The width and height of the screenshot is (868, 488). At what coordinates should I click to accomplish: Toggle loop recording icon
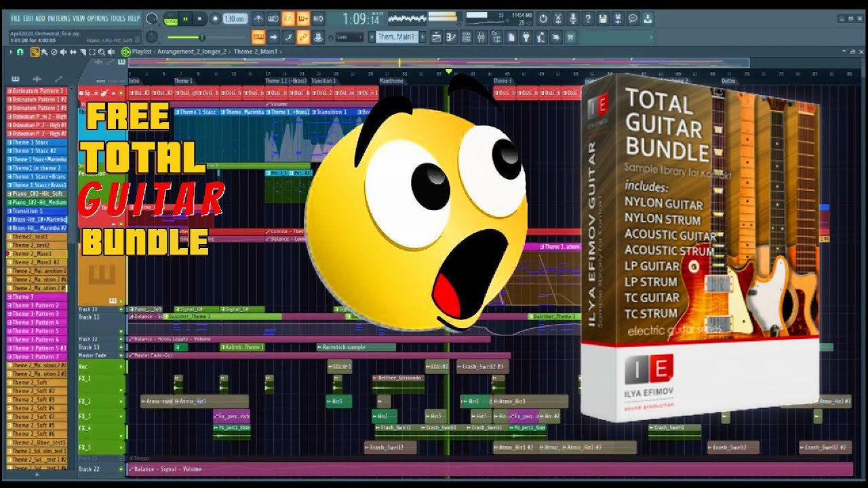[x=318, y=18]
